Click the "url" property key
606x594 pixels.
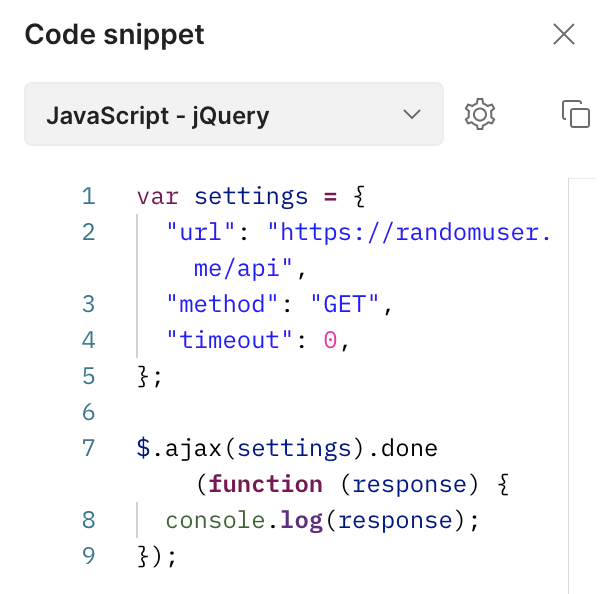[x=201, y=232]
